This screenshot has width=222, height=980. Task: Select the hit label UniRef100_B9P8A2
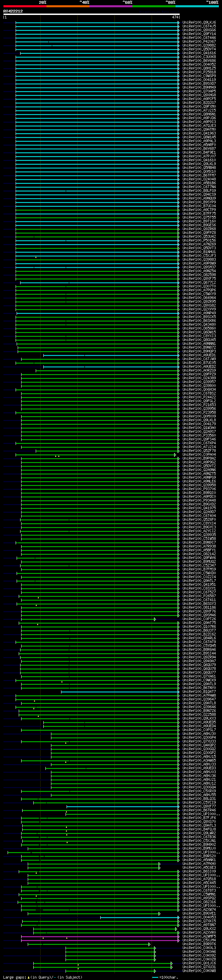pos(199,459)
